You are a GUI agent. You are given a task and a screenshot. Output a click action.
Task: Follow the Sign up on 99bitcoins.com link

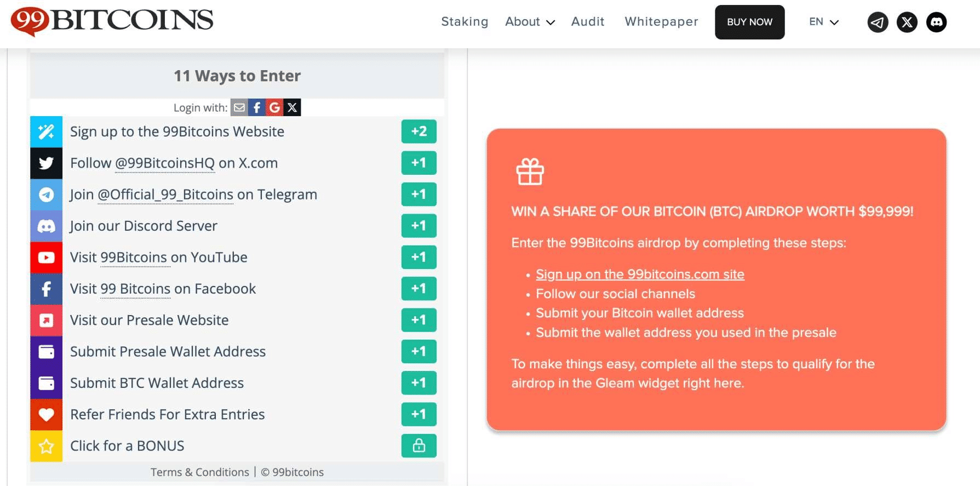coord(640,275)
